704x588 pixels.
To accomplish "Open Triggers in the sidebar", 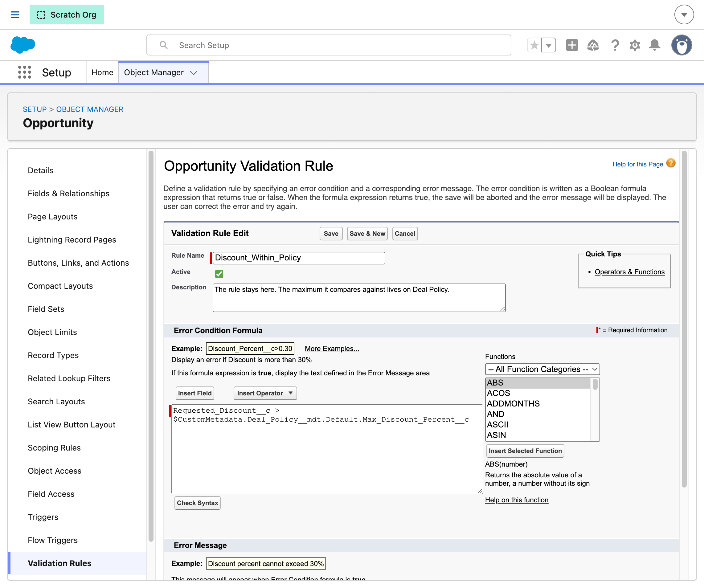I will point(43,517).
